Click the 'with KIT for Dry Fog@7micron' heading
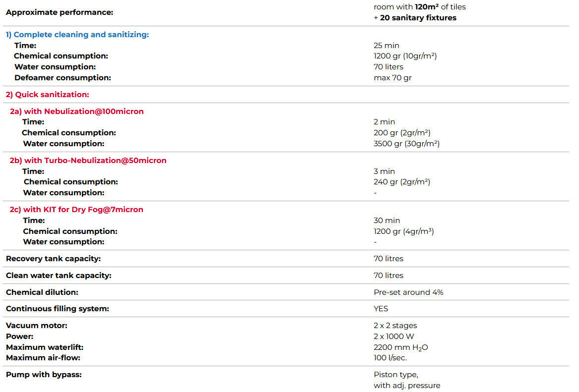The width and height of the screenshot is (579, 392). (x=76, y=210)
